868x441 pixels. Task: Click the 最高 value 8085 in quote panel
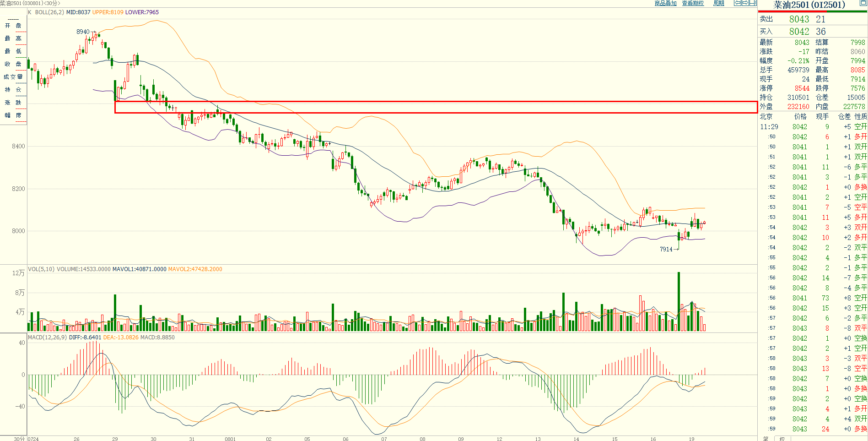tap(858, 70)
